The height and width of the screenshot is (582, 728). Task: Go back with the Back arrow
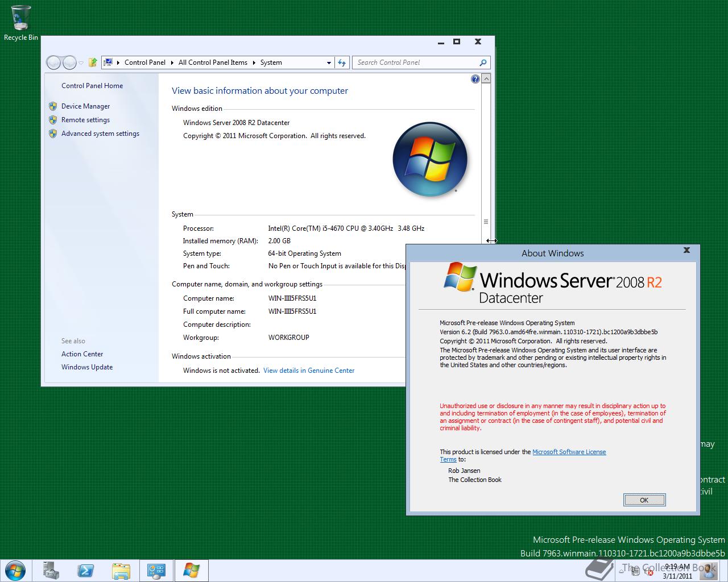[54, 63]
